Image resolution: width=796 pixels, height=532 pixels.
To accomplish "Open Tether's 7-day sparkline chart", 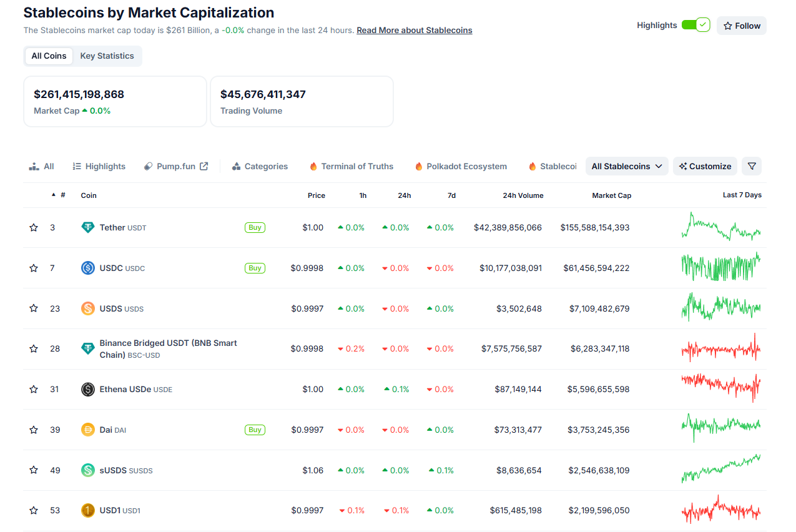I will (x=721, y=227).
